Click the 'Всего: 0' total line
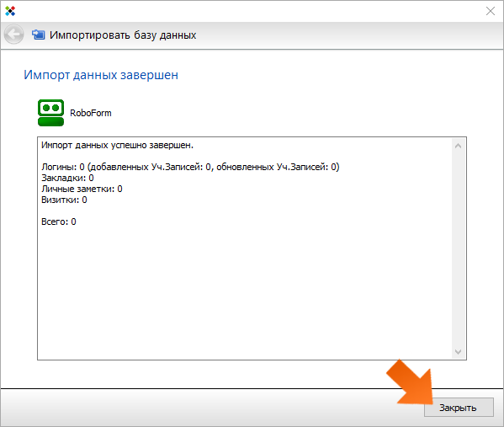Viewport: 504px width, 427px height. pyautogui.click(x=59, y=222)
